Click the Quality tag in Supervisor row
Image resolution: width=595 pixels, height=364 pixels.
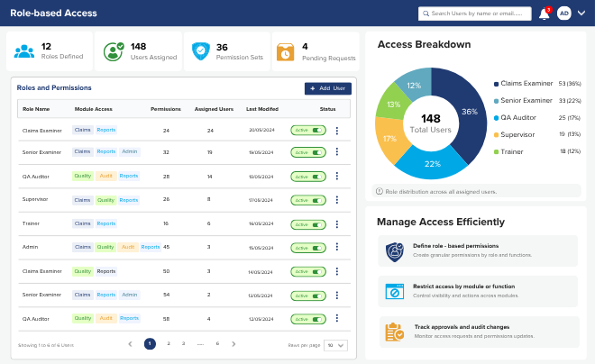[x=105, y=200]
